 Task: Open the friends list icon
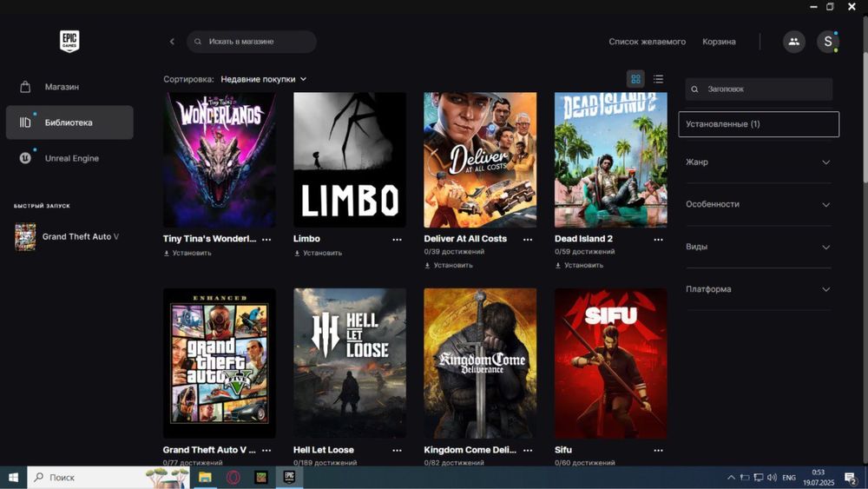[x=794, y=42]
